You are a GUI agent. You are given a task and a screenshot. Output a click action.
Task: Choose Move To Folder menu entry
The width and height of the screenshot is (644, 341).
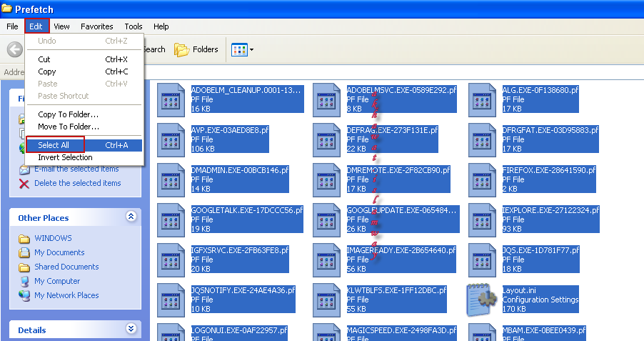point(84,127)
